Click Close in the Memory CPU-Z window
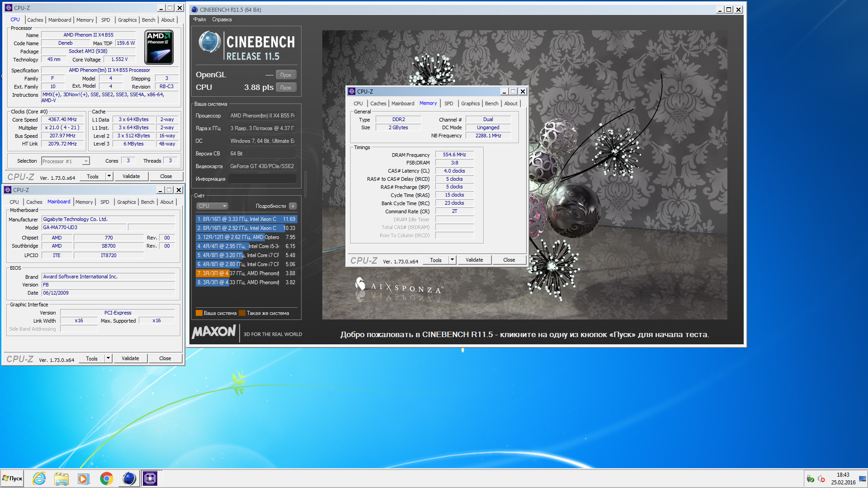Viewport: 868px width, 488px height. coord(509,260)
